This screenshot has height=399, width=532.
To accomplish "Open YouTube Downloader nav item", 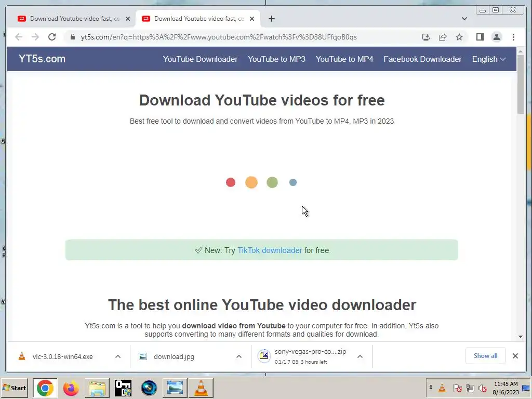I will tap(200, 59).
